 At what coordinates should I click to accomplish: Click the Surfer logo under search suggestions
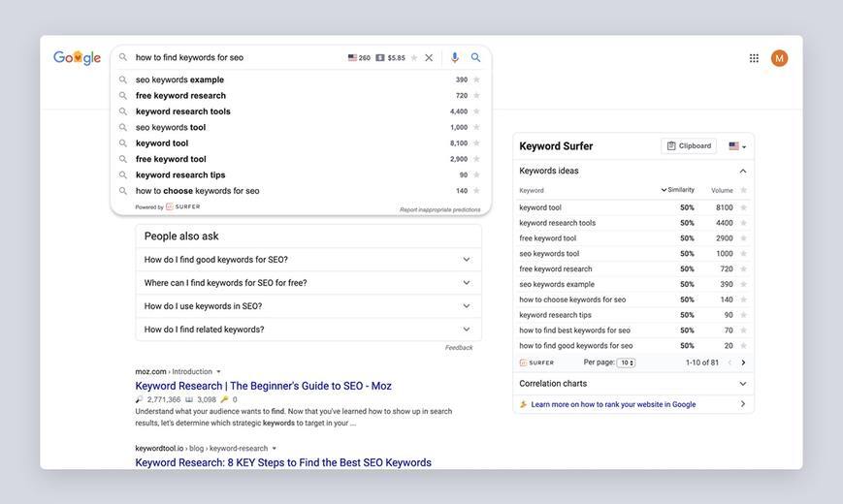click(182, 206)
